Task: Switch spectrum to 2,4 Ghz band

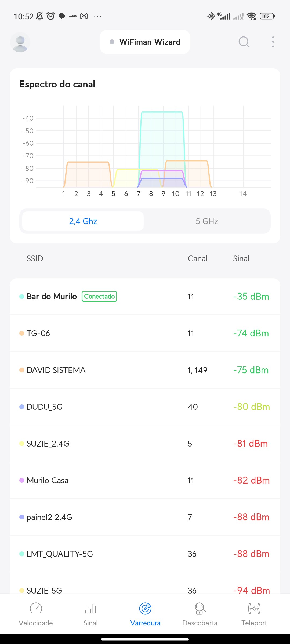Action: pos(83,221)
